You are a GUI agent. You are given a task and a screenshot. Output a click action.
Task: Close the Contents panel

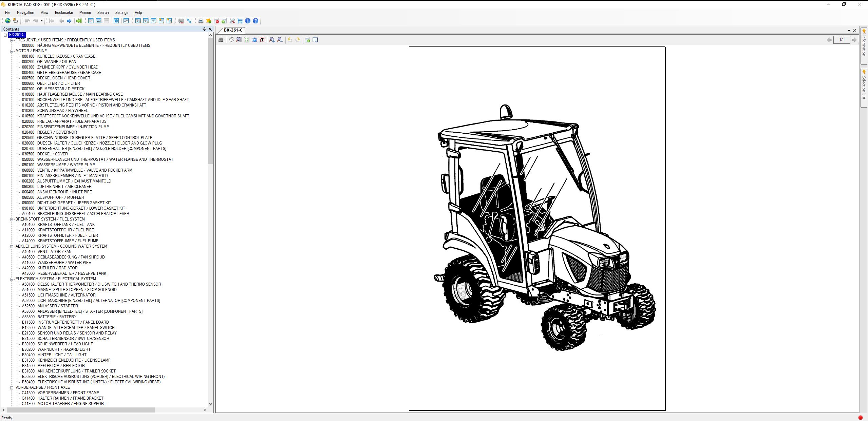tap(210, 29)
